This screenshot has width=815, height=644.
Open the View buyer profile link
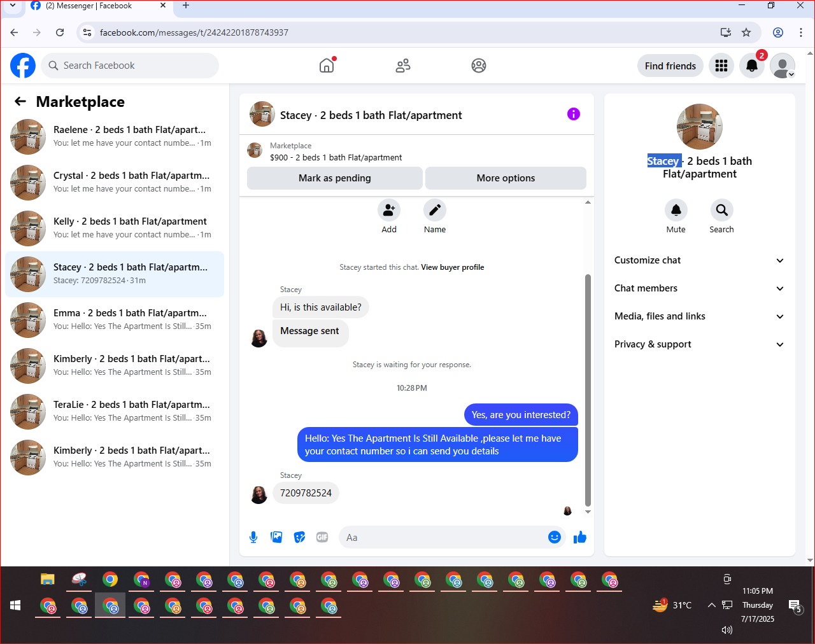click(453, 267)
